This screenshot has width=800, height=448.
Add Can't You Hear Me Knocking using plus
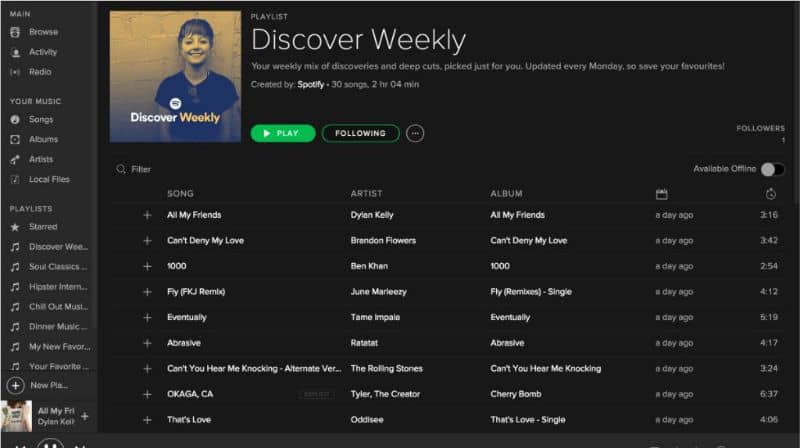pos(147,369)
